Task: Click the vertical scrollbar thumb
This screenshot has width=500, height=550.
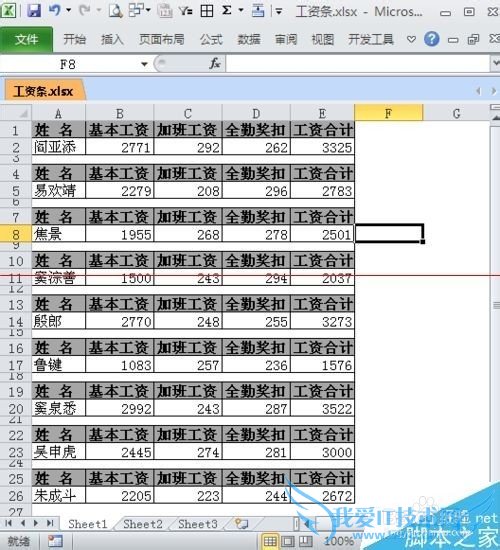Action: point(495,305)
